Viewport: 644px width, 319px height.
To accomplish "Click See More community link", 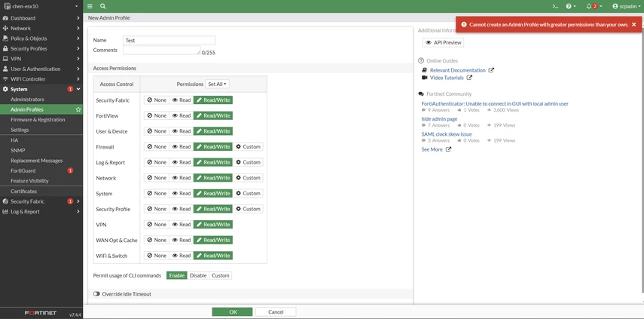I will coord(432,149).
